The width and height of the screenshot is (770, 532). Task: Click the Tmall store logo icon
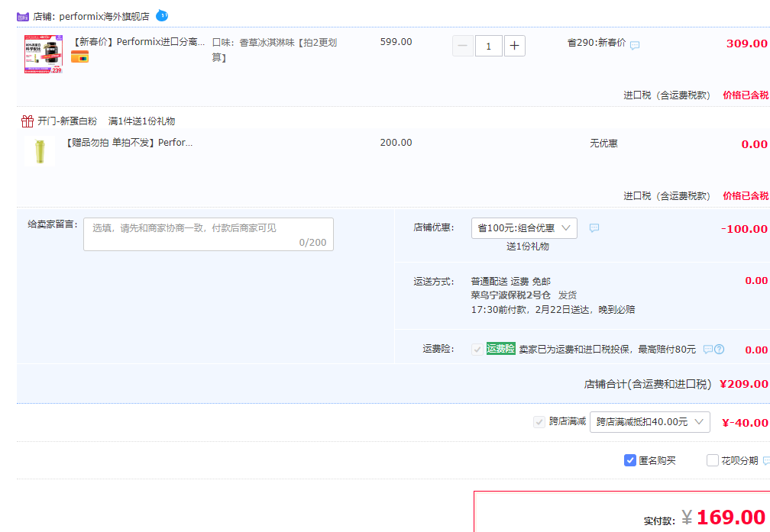click(x=23, y=17)
